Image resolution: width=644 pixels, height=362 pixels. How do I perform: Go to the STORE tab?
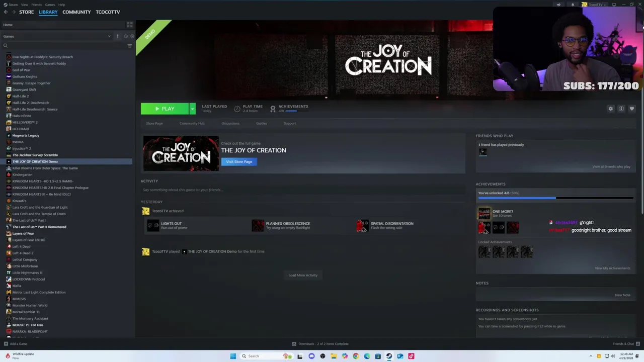tap(26, 12)
